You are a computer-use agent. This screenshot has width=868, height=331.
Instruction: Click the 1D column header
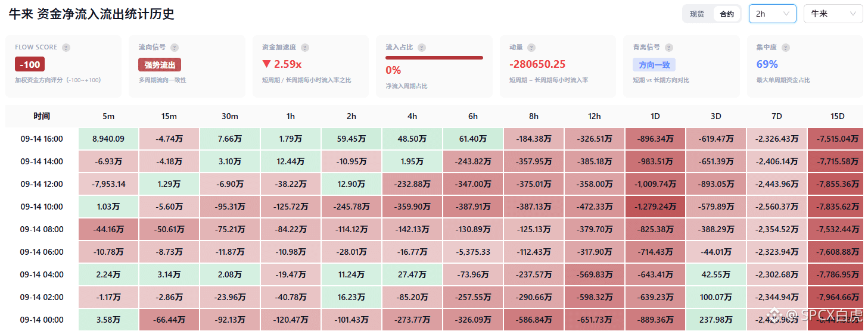(x=655, y=116)
